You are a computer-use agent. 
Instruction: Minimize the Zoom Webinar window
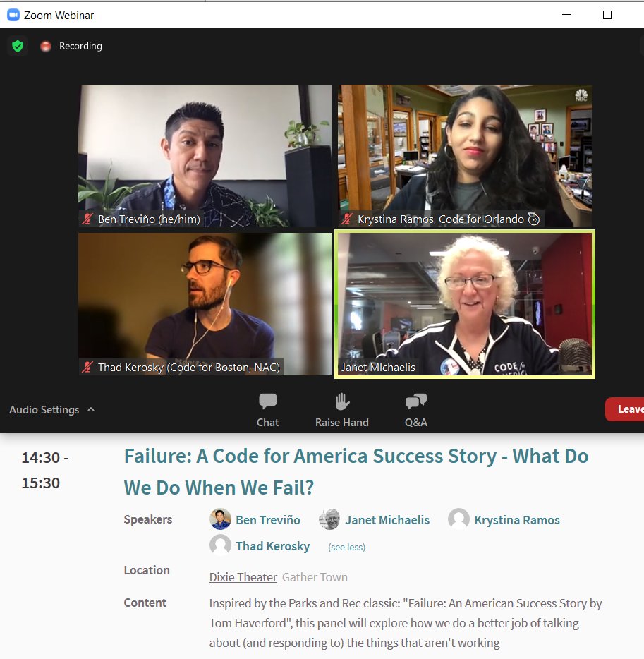click(566, 15)
